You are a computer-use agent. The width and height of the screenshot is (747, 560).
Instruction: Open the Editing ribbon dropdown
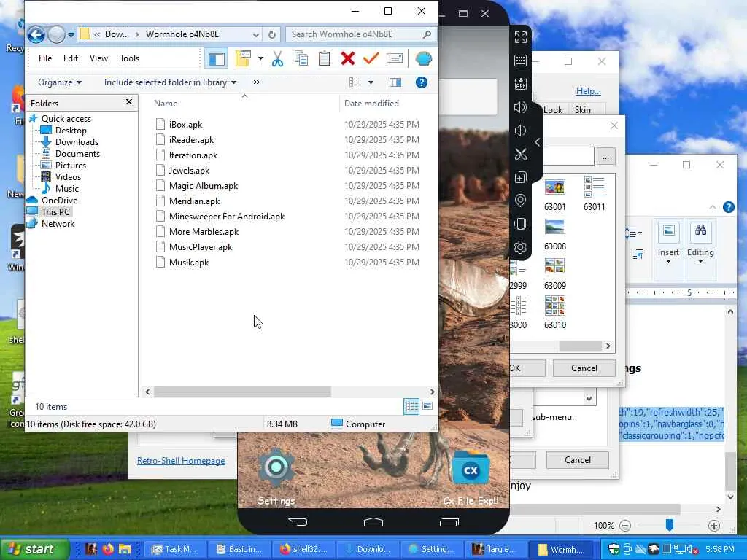click(700, 262)
